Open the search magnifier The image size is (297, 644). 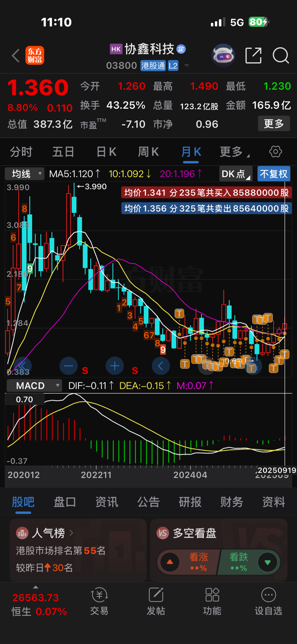point(281,55)
